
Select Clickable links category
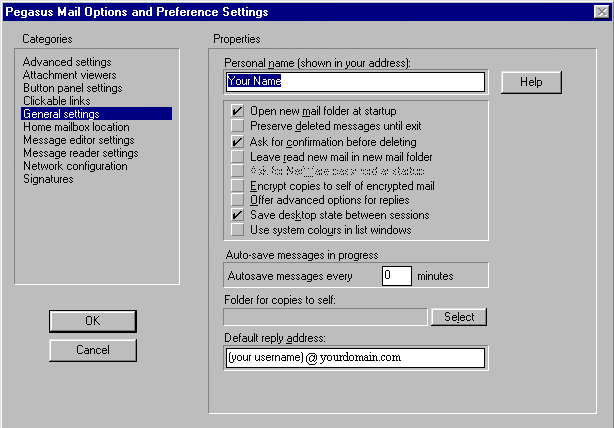(59, 101)
